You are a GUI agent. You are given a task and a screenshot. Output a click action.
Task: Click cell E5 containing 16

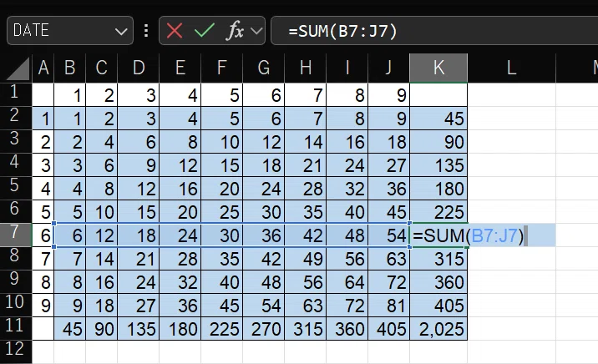pyautogui.click(x=180, y=189)
